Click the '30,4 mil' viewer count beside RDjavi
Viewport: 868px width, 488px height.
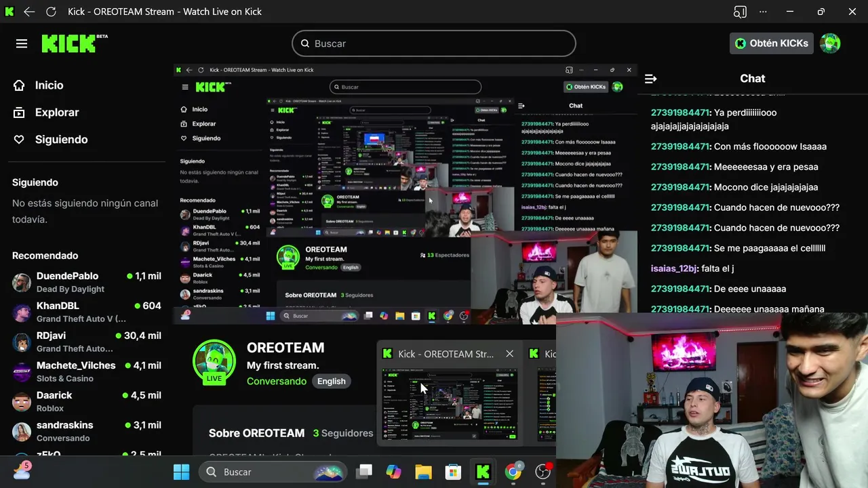tap(143, 335)
